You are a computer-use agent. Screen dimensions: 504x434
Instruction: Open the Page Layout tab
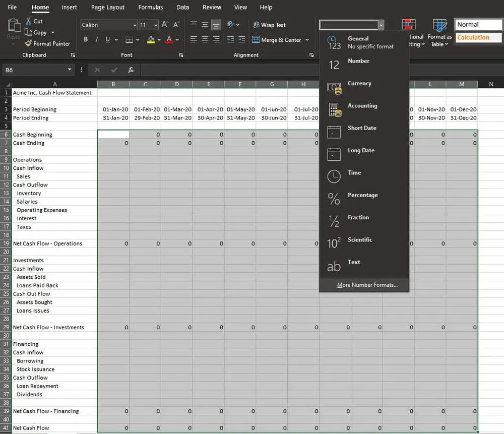(108, 8)
